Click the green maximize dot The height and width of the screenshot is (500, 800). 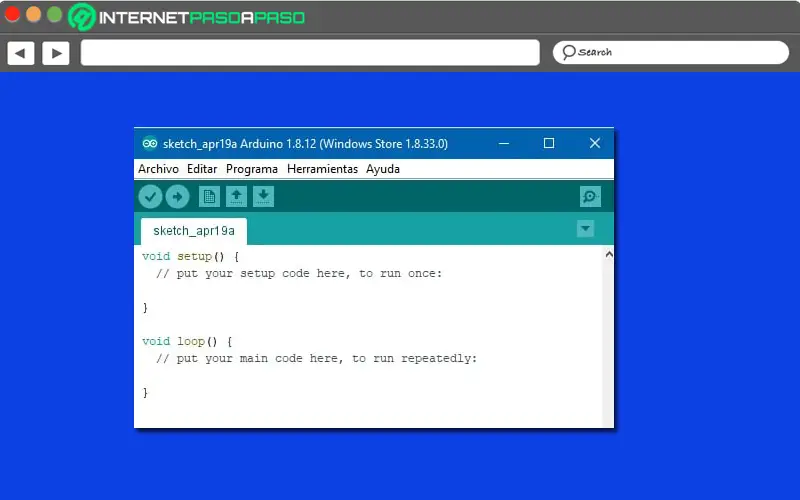click(x=55, y=14)
